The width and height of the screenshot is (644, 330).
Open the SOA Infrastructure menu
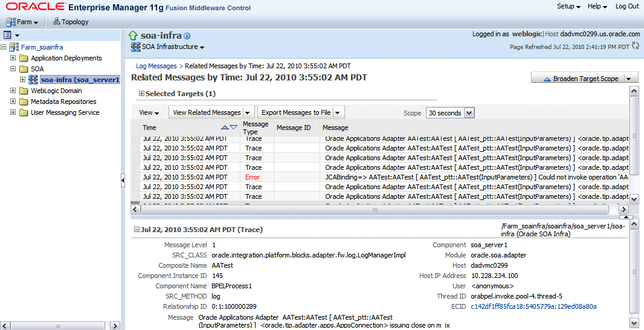(x=173, y=47)
